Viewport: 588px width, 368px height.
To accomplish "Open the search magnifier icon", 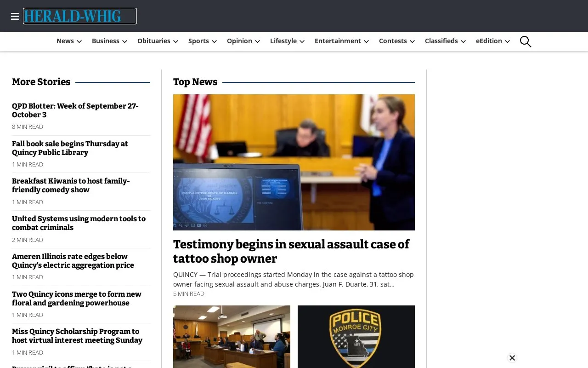I will (x=526, y=41).
